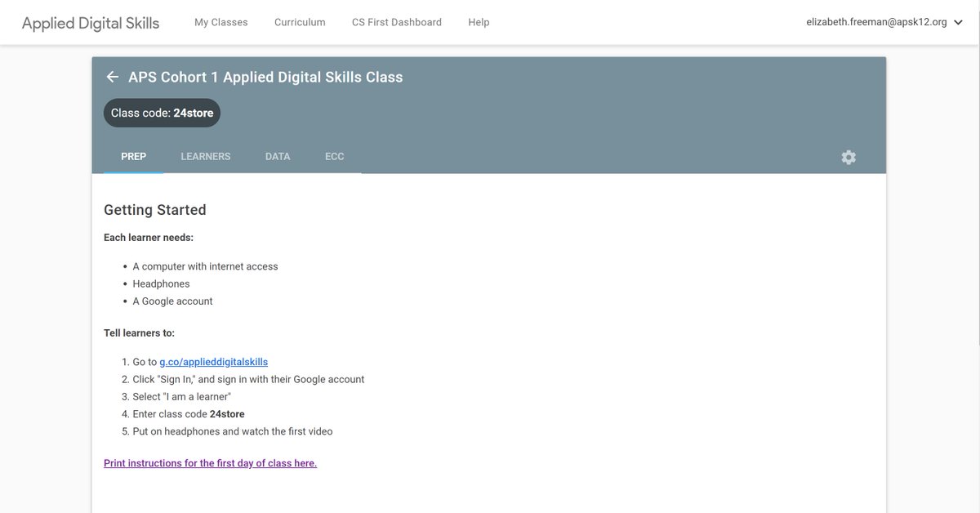Image resolution: width=980 pixels, height=513 pixels.
Task: Click step 2 about clicking Sign In
Action: tap(248, 379)
